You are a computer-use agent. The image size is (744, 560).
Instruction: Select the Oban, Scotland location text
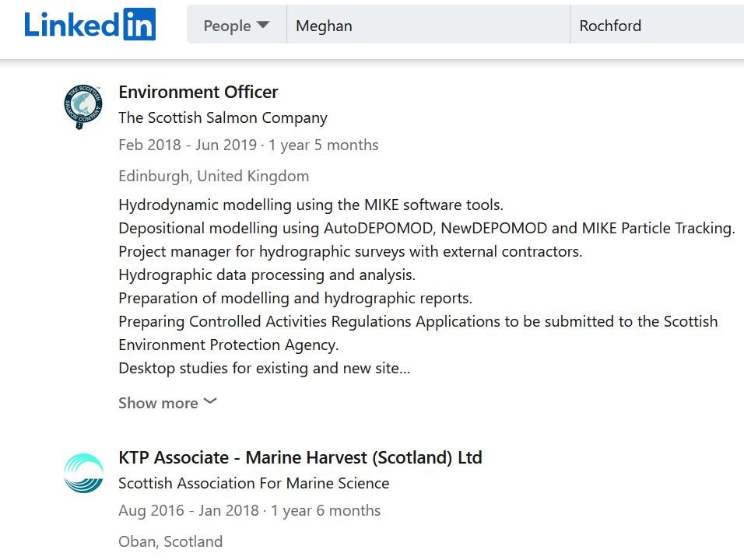point(170,541)
